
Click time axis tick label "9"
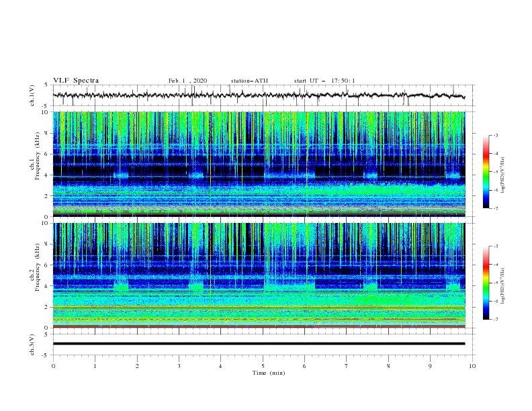click(x=430, y=366)
